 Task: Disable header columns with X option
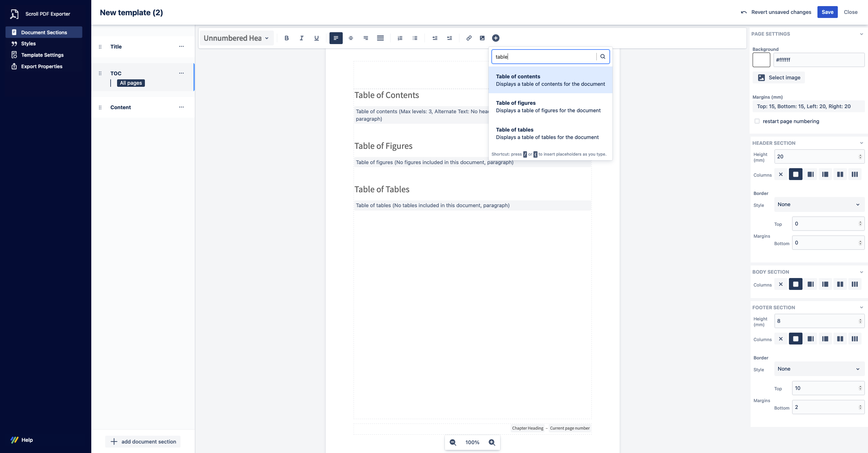tap(781, 174)
